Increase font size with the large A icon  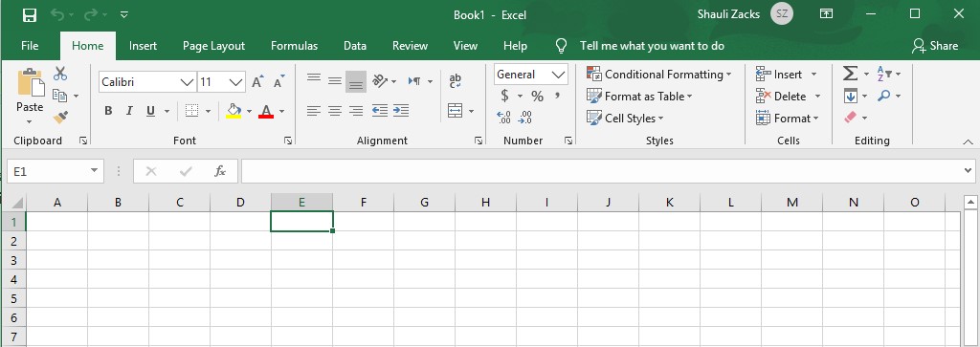click(256, 82)
